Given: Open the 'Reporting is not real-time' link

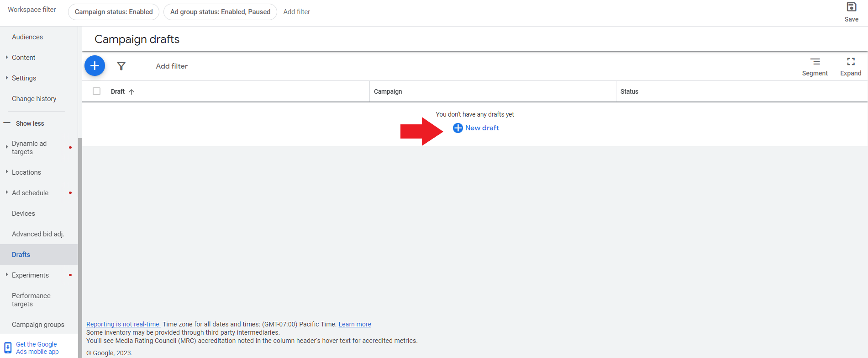Looking at the screenshot, I should point(123,324).
